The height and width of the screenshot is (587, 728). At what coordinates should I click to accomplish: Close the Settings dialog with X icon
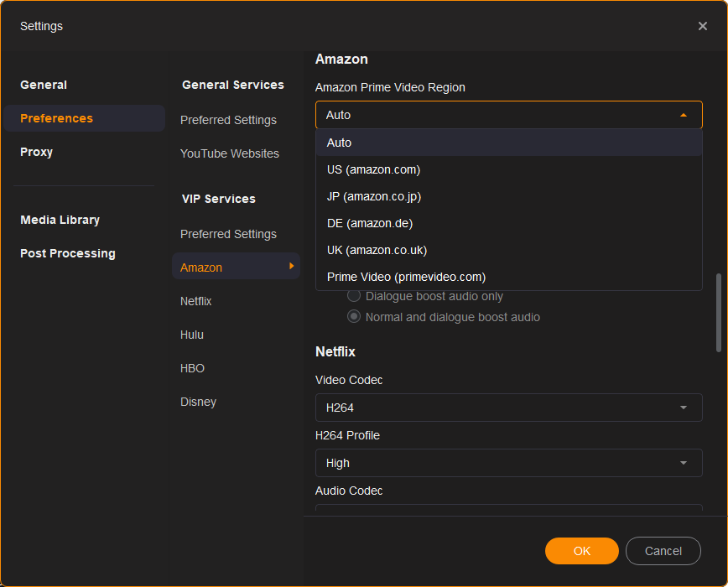click(x=702, y=26)
